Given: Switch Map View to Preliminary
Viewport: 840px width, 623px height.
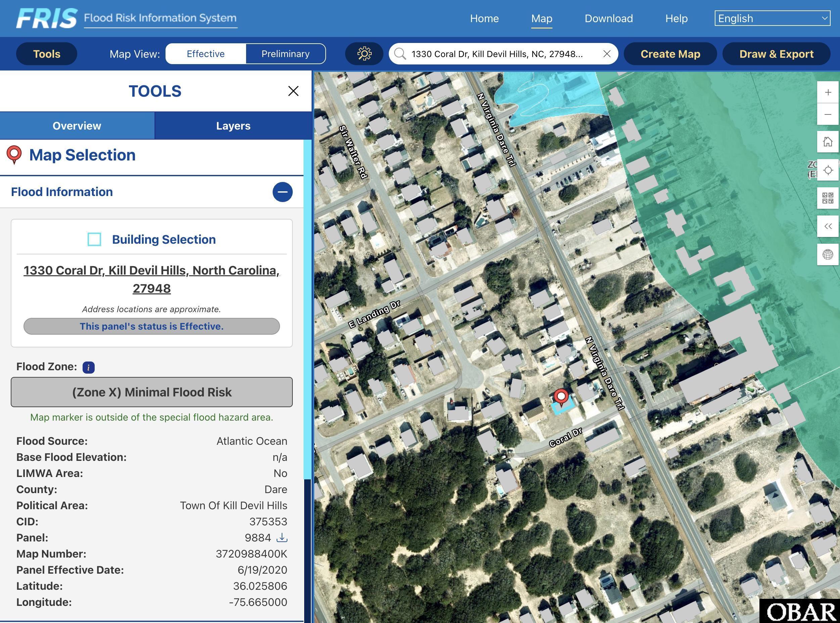Looking at the screenshot, I should tap(285, 54).
